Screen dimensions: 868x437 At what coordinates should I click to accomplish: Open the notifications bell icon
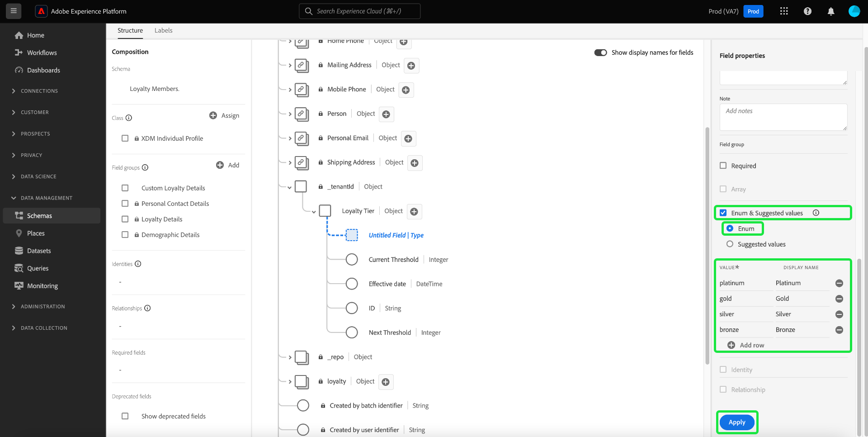(x=831, y=11)
